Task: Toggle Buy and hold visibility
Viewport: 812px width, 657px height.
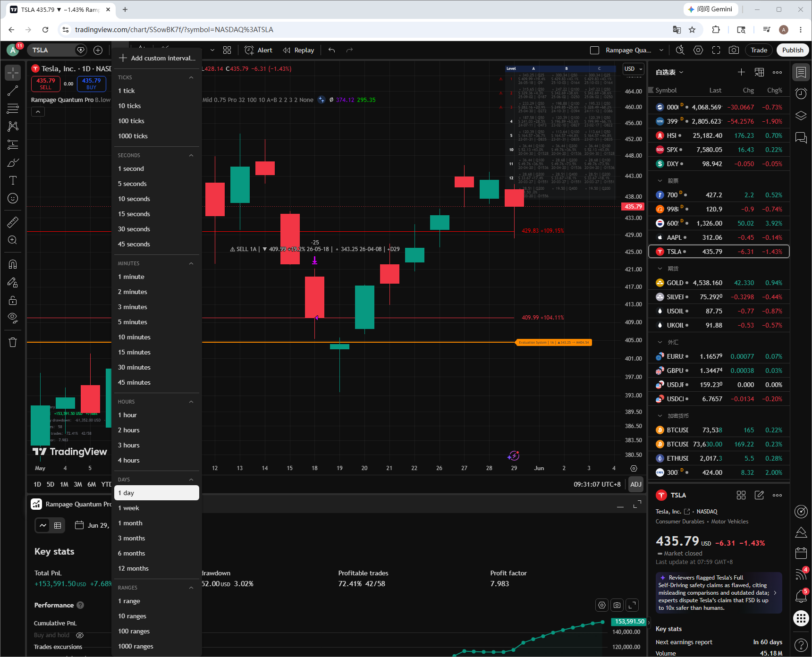Action: click(x=80, y=635)
